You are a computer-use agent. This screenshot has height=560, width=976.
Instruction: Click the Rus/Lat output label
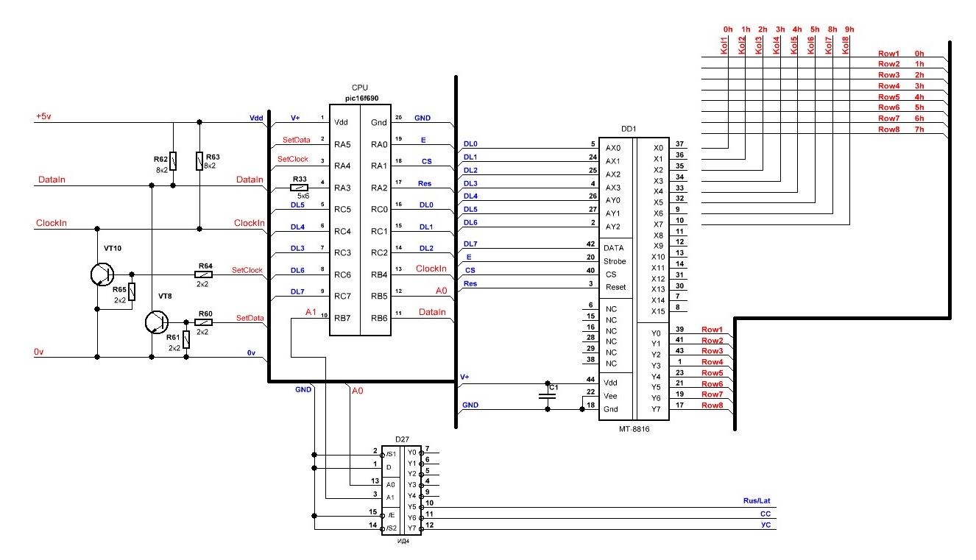tap(757, 500)
